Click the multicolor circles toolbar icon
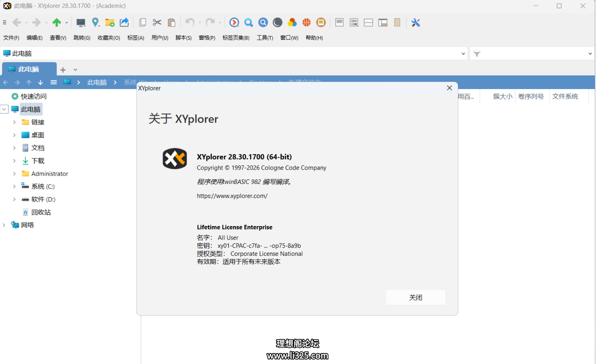 coord(292,23)
